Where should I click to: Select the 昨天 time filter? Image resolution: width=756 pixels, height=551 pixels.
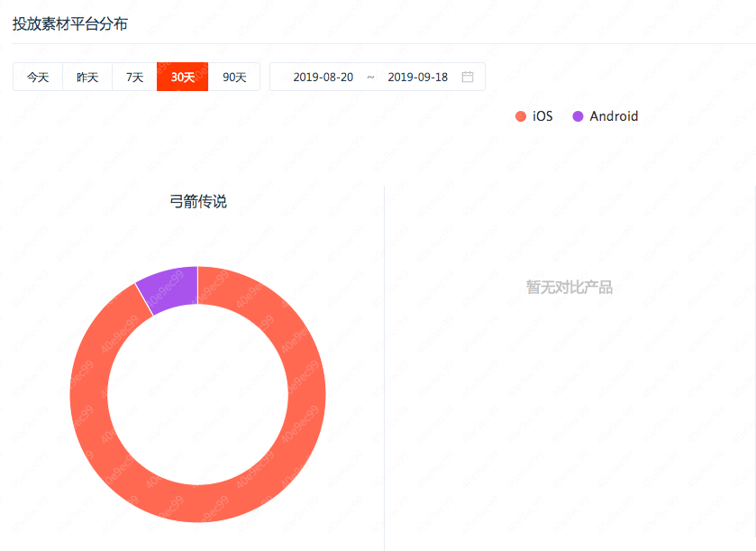(85, 77)
